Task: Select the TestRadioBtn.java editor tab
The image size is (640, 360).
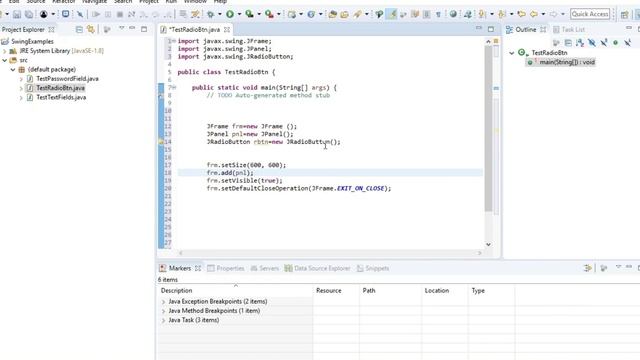Action: click(x=194, y=29)
